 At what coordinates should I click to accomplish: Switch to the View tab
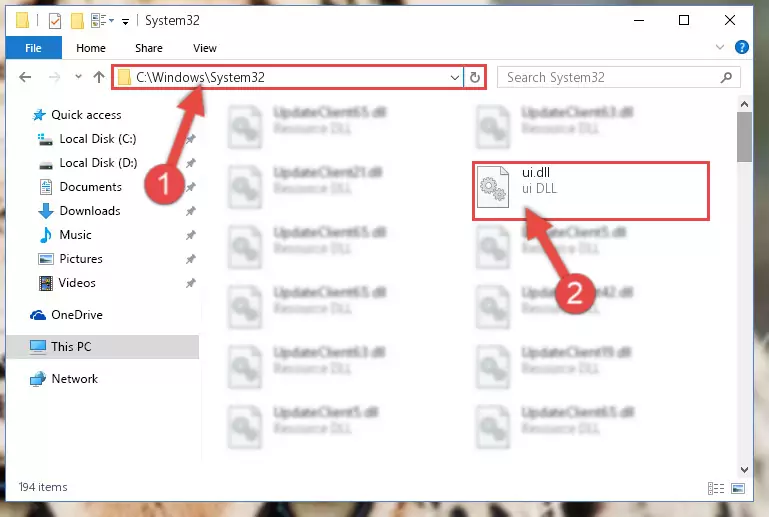click(205, 48)
